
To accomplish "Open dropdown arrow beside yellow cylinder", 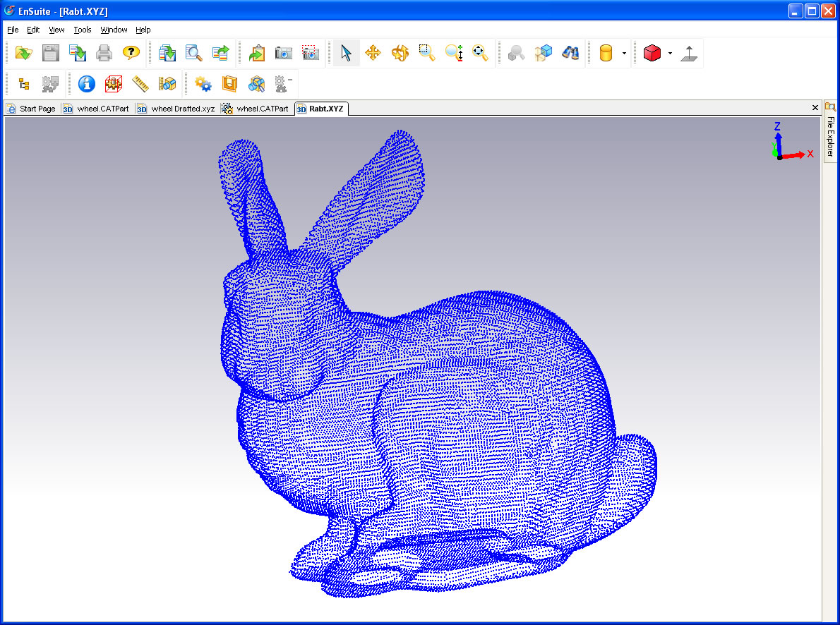I will 624,53.
